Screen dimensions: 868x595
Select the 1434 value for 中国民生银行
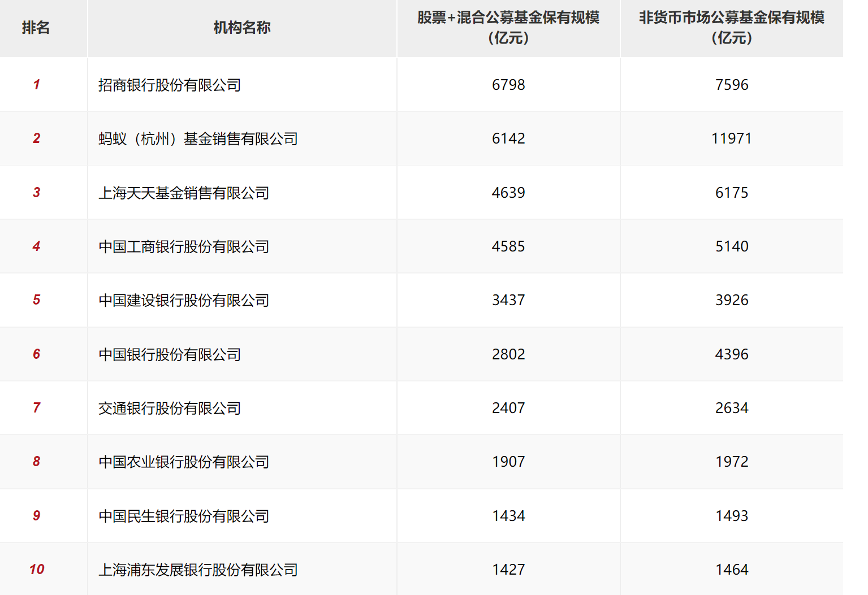508,516
